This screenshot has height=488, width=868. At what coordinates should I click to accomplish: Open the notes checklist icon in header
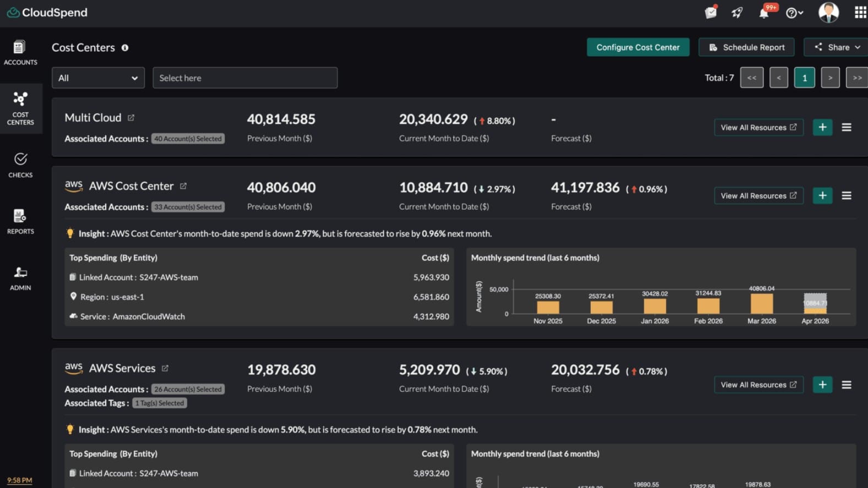pyautogui.click(x=711, y=12)
